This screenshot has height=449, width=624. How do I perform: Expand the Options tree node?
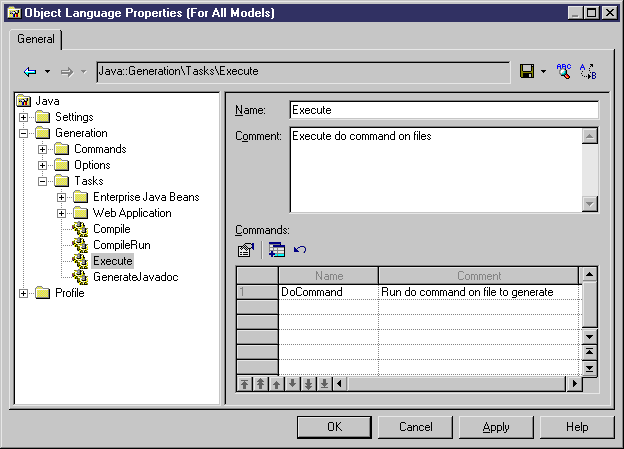43,166
